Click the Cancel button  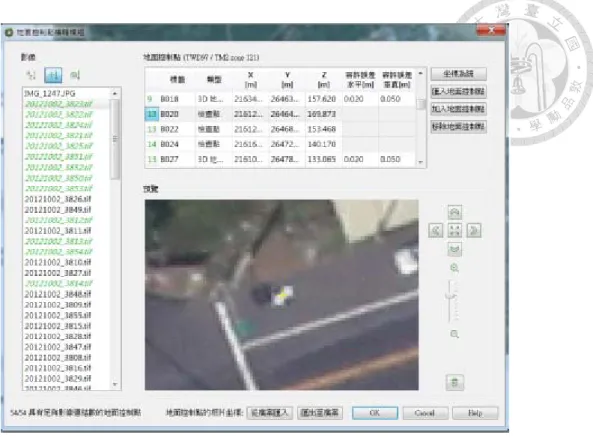tap(425, 413)
